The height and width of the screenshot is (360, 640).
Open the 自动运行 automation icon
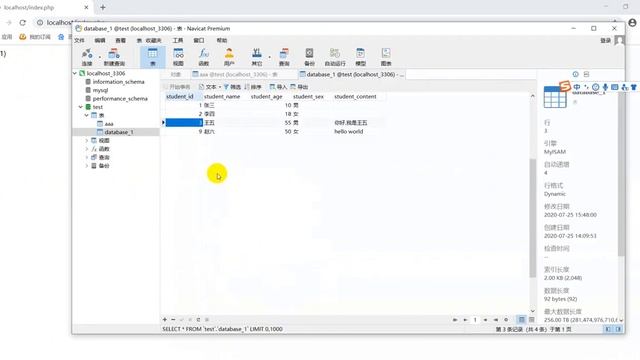(335, 57)
